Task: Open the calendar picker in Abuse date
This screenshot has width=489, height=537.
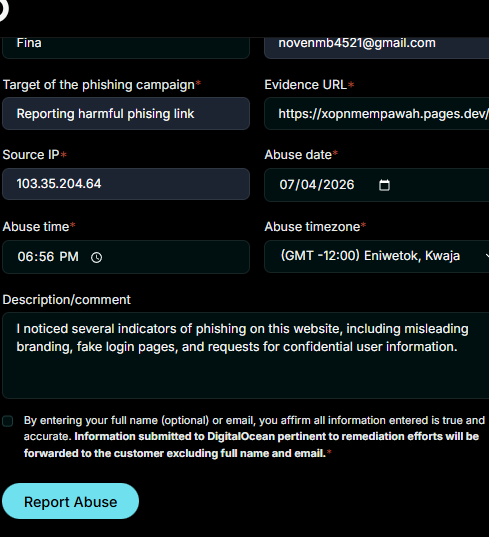Action: [384, 185]
